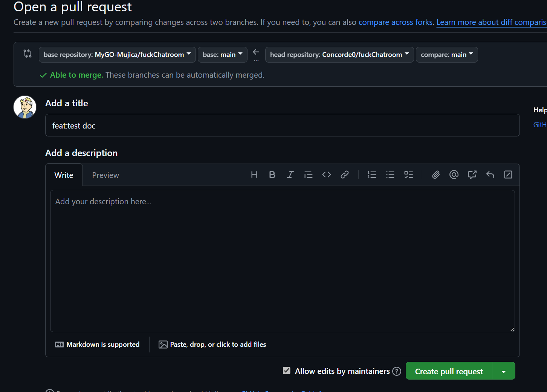The image size is (547, 392).
Task: Open the compare across forks link
Action: point(396,22)
